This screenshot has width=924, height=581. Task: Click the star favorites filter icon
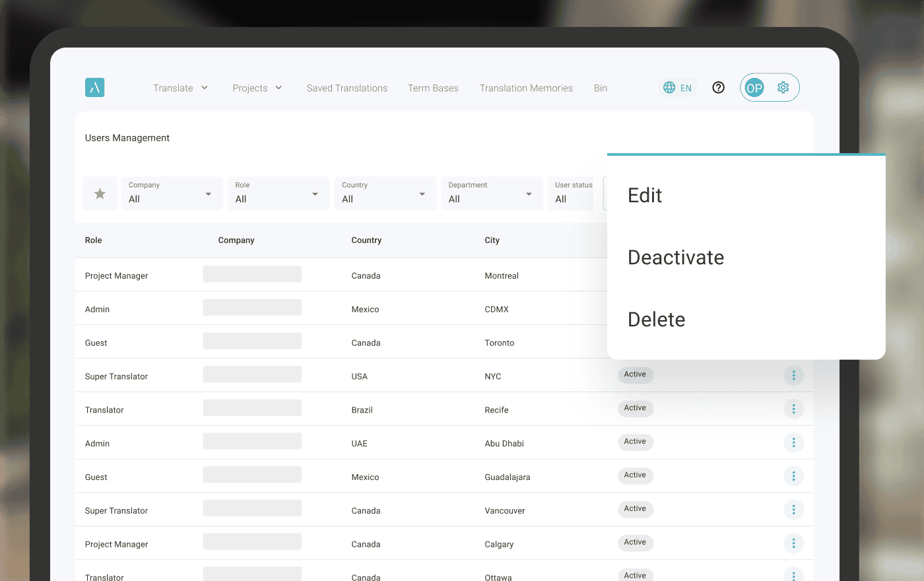pyautogui.click(x=100, y=193)
